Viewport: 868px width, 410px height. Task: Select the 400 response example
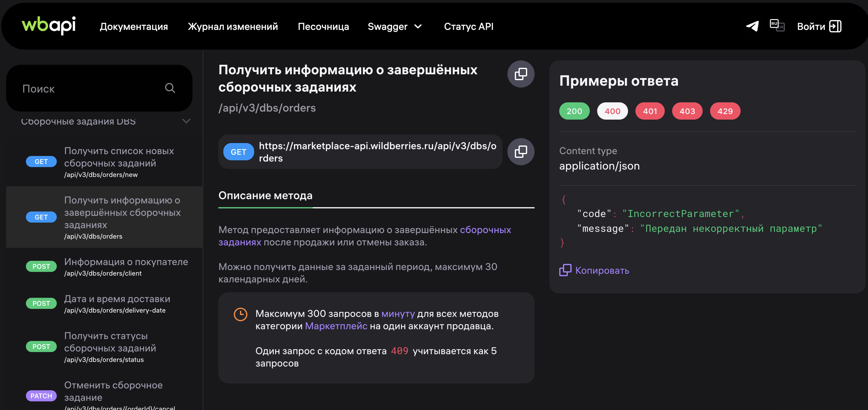612,111
